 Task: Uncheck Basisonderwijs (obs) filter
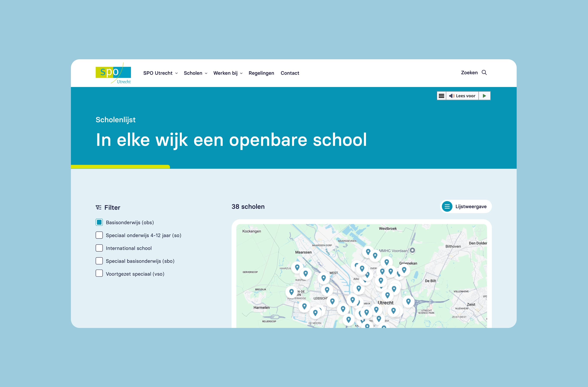tap(99, 222)
